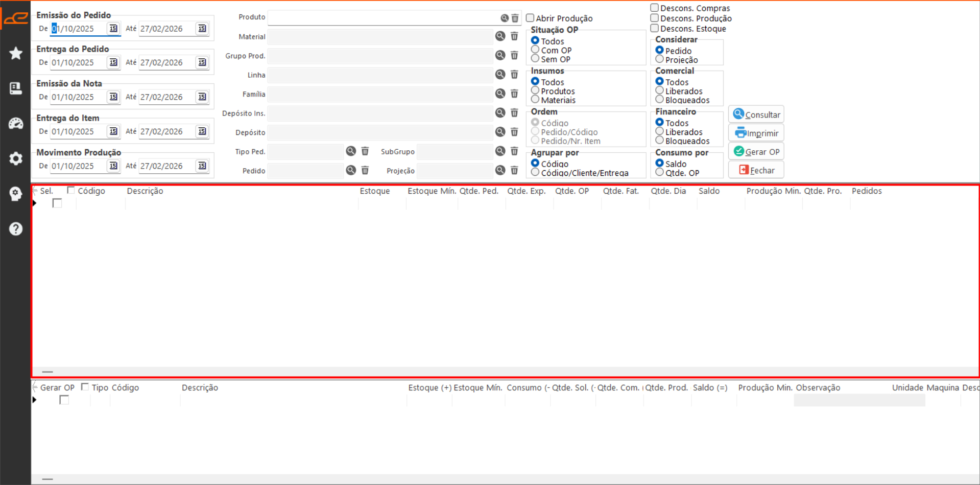The width and height of the screenshot is (980, 485).
Task: Click the Estoque column header in upper grid
Action: 374,191
